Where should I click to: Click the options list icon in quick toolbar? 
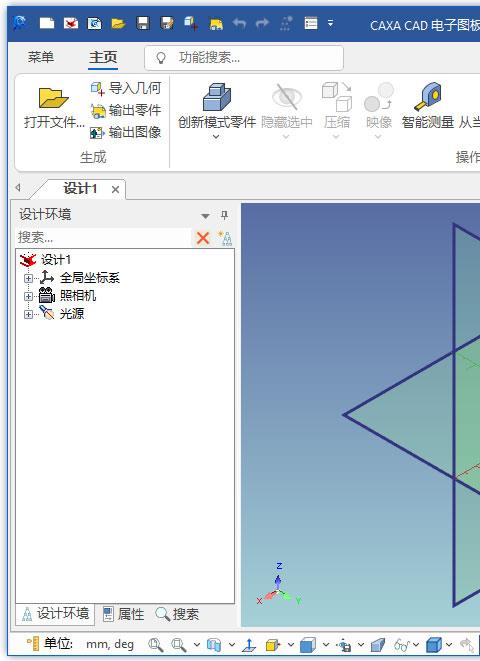tap(311, 23)
